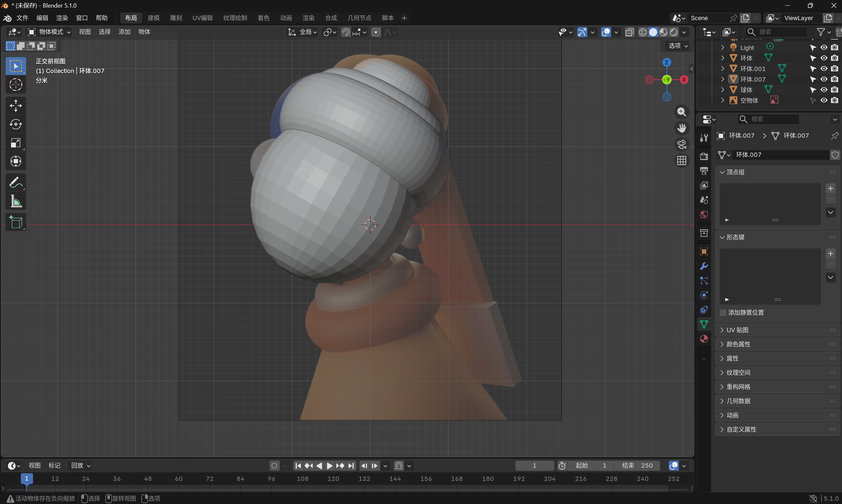
Task: Open the Material properties tab
Action: tap(704, 339)
